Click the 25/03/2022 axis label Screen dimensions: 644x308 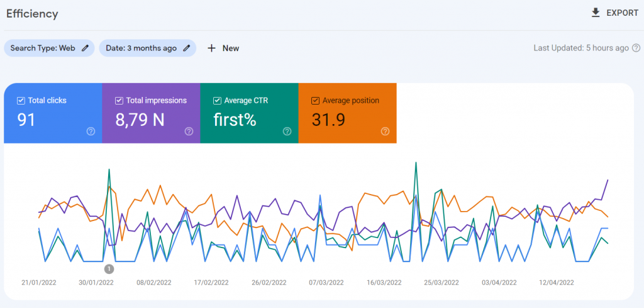[x=441, y=283]
